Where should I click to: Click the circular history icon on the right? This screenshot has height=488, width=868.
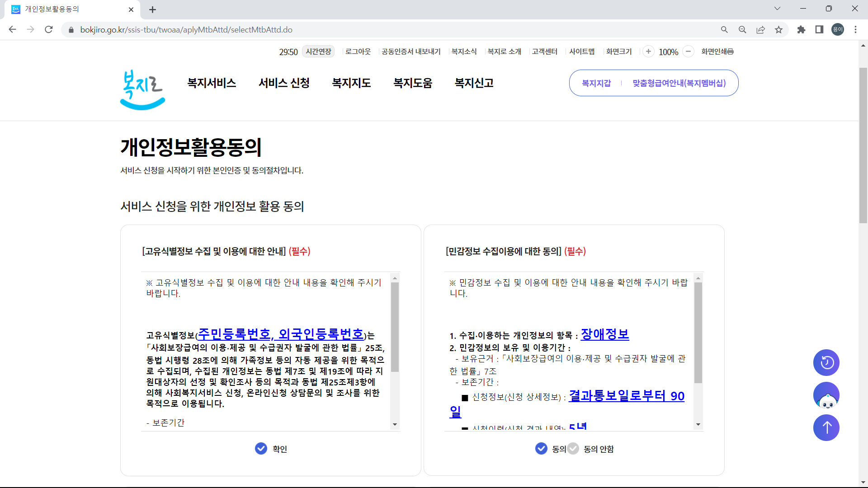pos(826,362)
